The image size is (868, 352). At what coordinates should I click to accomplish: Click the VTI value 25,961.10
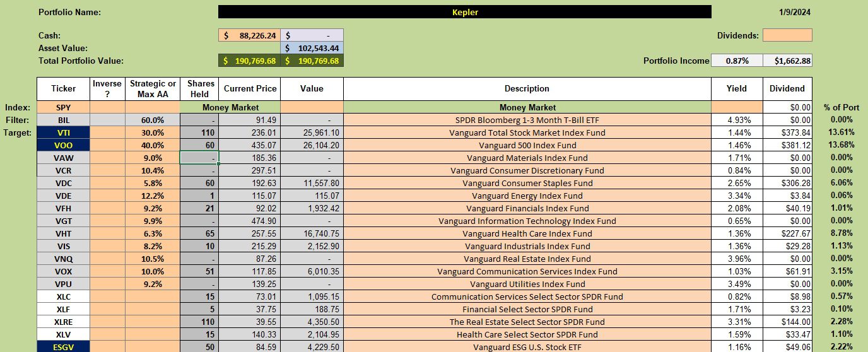point(312,132)
